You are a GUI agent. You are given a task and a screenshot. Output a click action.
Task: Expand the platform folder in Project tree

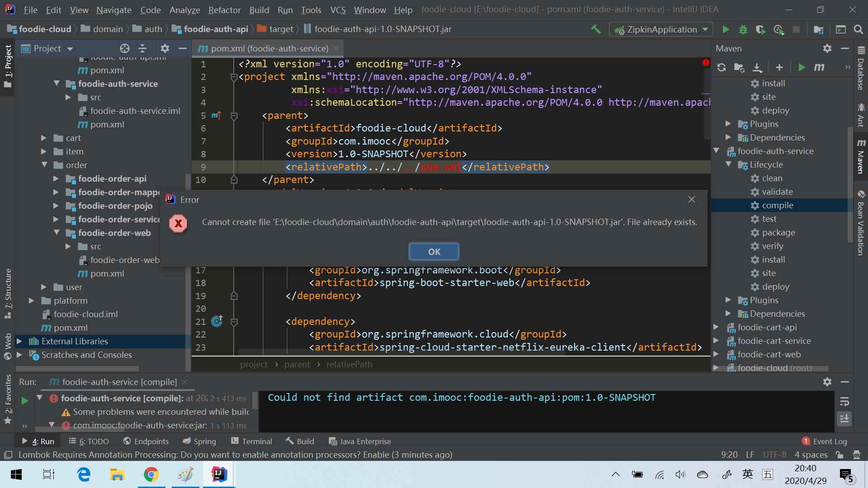pos(31,300)
